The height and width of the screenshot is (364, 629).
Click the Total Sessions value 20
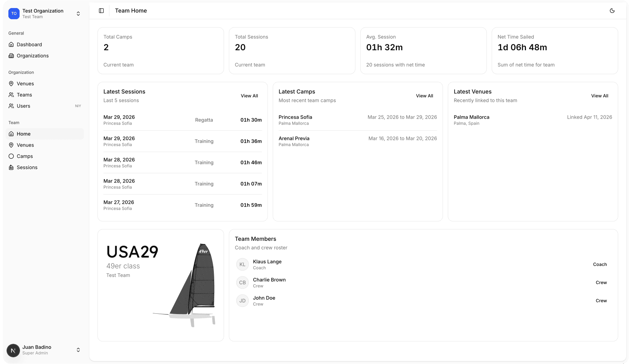pyautogui.click(x=240, y=47)
